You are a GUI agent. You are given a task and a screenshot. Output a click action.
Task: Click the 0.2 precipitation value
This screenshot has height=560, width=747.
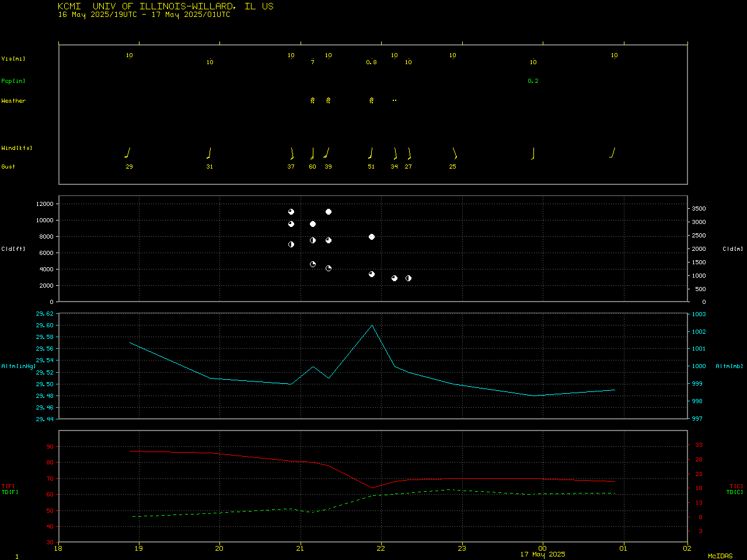tap(533, 81)
